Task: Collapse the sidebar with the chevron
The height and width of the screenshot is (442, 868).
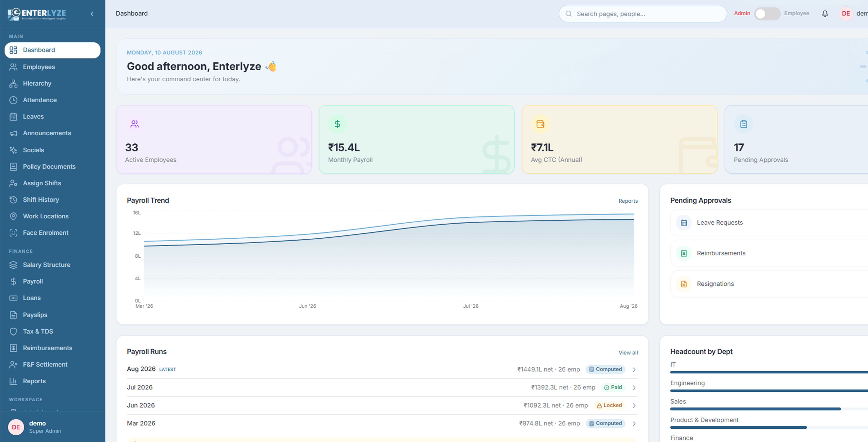Action: (x=92, y=13)
